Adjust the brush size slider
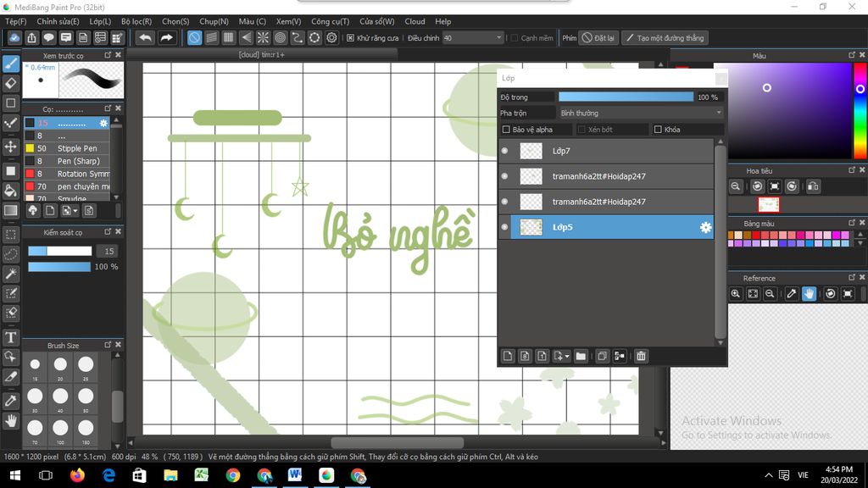Image resolution: width=868 pixels, height=488 pixels. pyautogui.click(x=60, y=251)
